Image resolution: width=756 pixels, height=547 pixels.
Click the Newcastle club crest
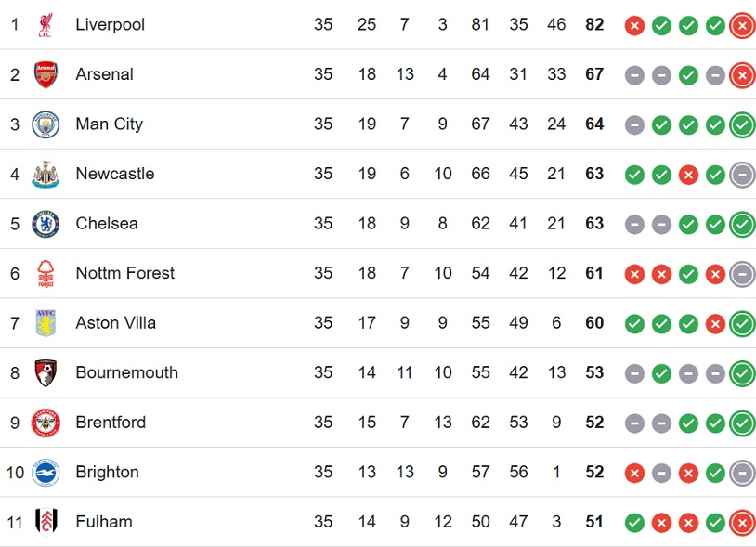pos(46,174)
